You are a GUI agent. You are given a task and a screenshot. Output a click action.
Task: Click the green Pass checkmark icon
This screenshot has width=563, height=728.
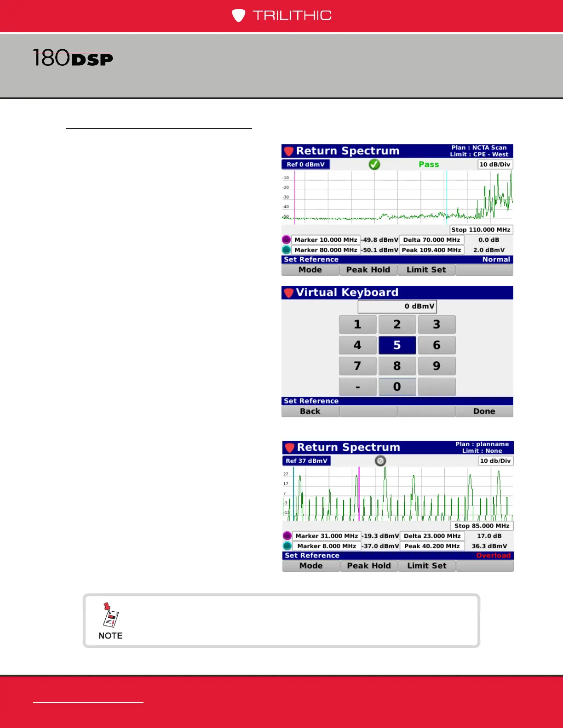click(374, 164)
